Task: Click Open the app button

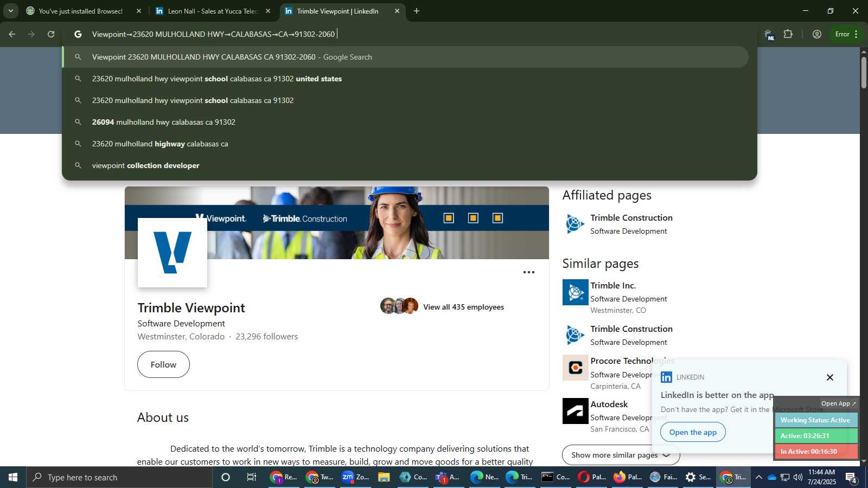Action: [x=693, y=432]
